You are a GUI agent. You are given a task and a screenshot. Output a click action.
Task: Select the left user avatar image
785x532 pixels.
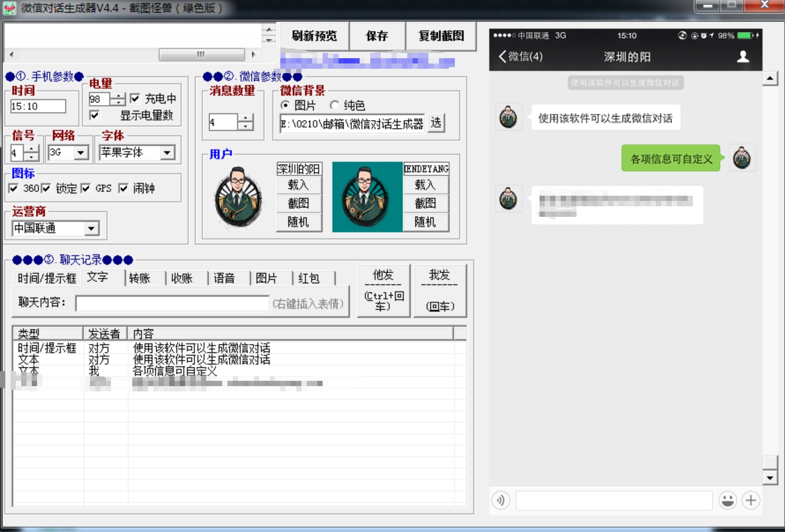pos(238,197)
